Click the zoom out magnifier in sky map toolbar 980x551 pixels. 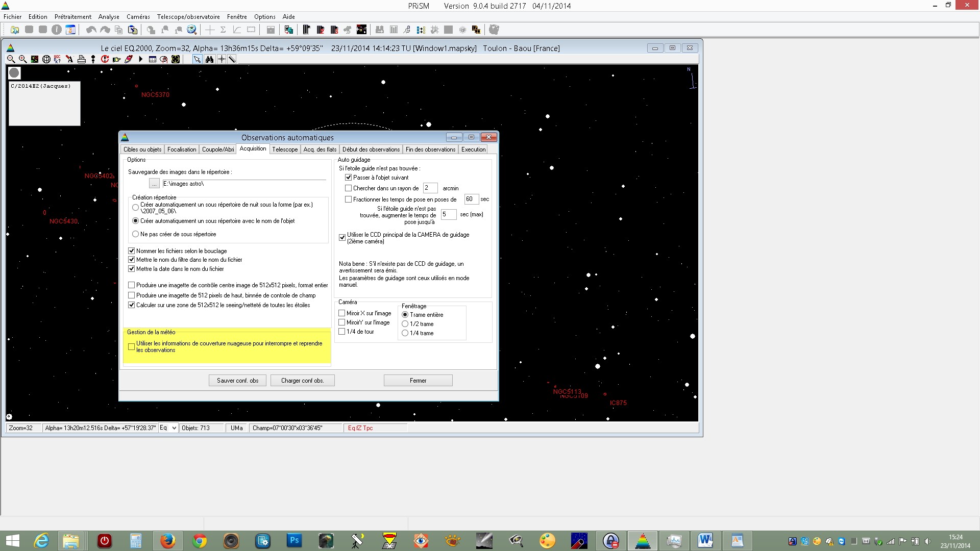11,59
